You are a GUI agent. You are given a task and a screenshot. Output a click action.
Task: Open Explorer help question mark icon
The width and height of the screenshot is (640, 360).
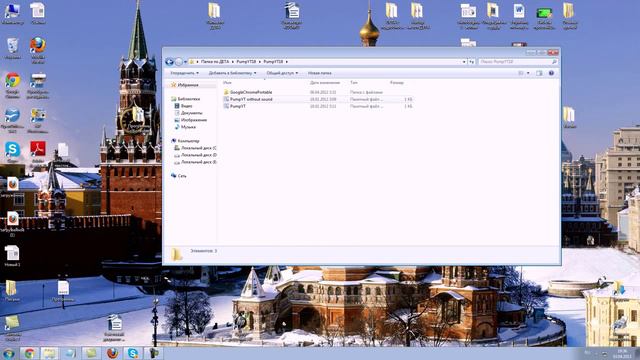[551, 73]
